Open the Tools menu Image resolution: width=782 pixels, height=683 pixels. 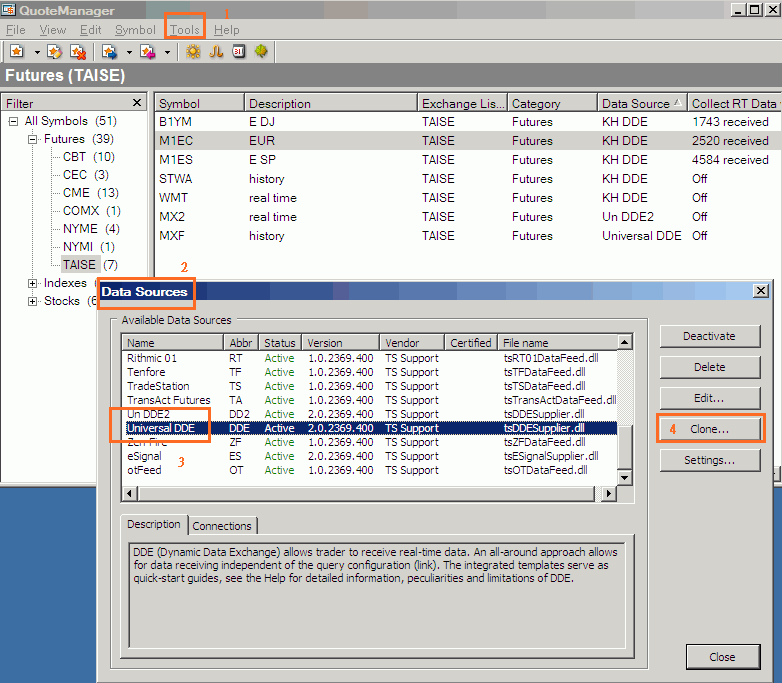(185, 30)
